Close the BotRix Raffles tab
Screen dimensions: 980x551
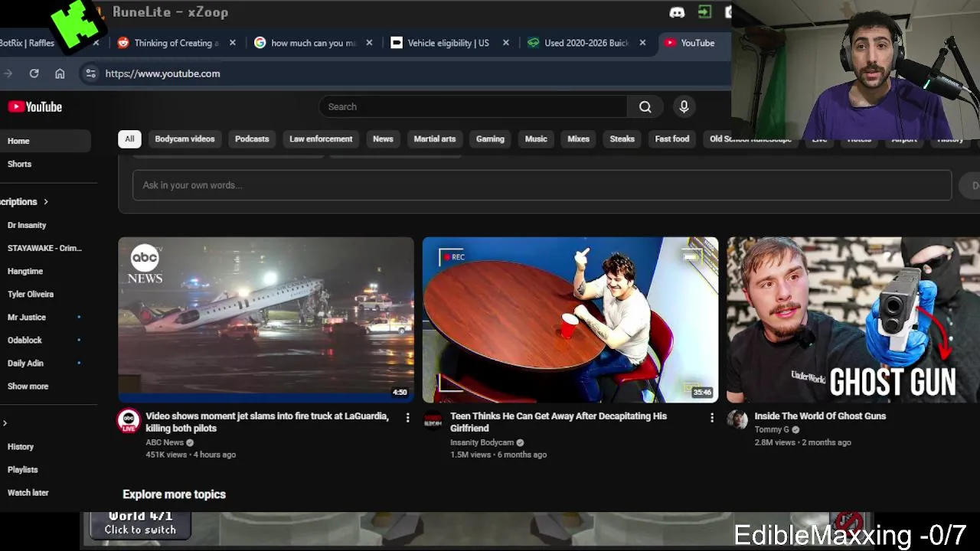96,43
